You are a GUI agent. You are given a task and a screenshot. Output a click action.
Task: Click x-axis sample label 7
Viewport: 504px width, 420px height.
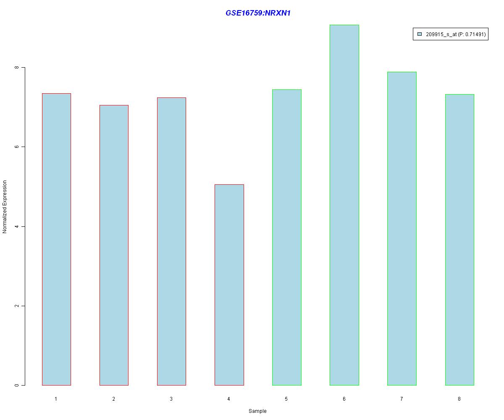(x=402, y=399)
